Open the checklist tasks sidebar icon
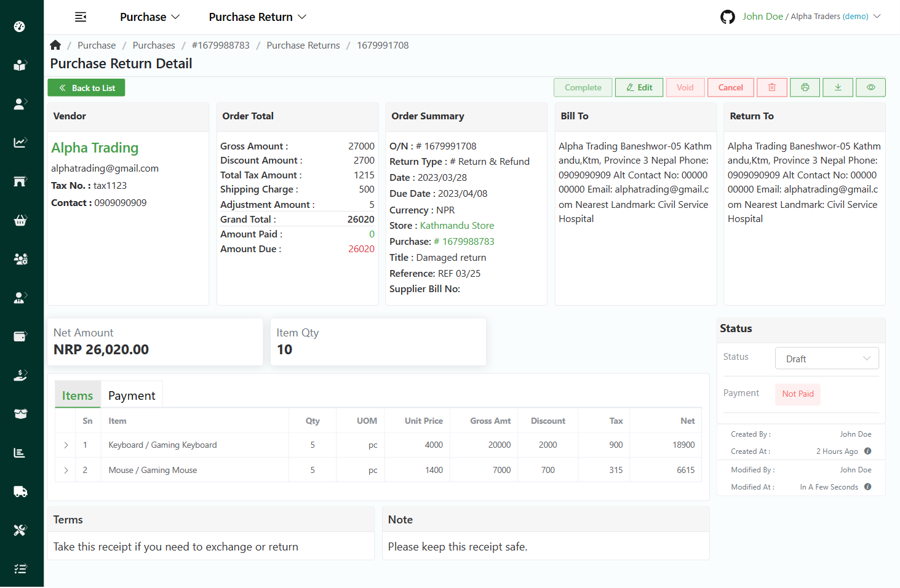This screenshot has height=588, width=900. [x=20, y=569]
